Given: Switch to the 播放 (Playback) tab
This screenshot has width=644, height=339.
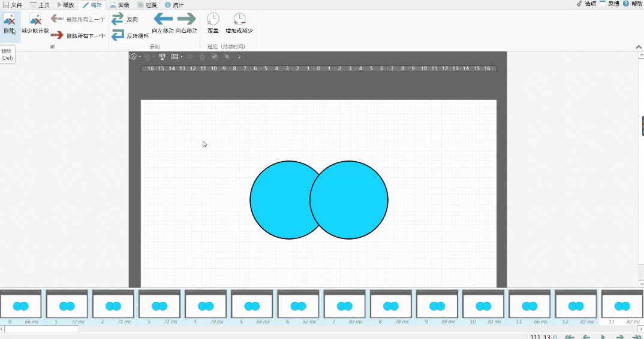Looking at the screenshot, I should (x=66, y=5).
